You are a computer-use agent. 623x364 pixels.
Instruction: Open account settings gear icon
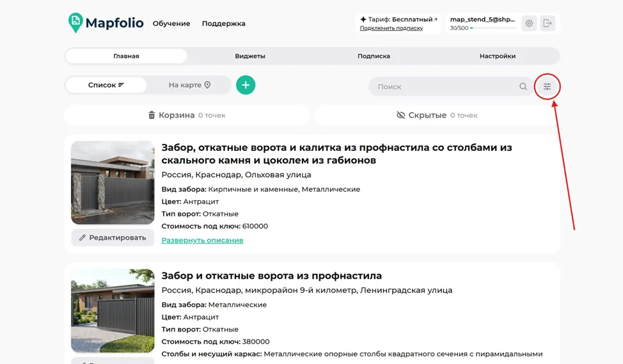point(529,24)
